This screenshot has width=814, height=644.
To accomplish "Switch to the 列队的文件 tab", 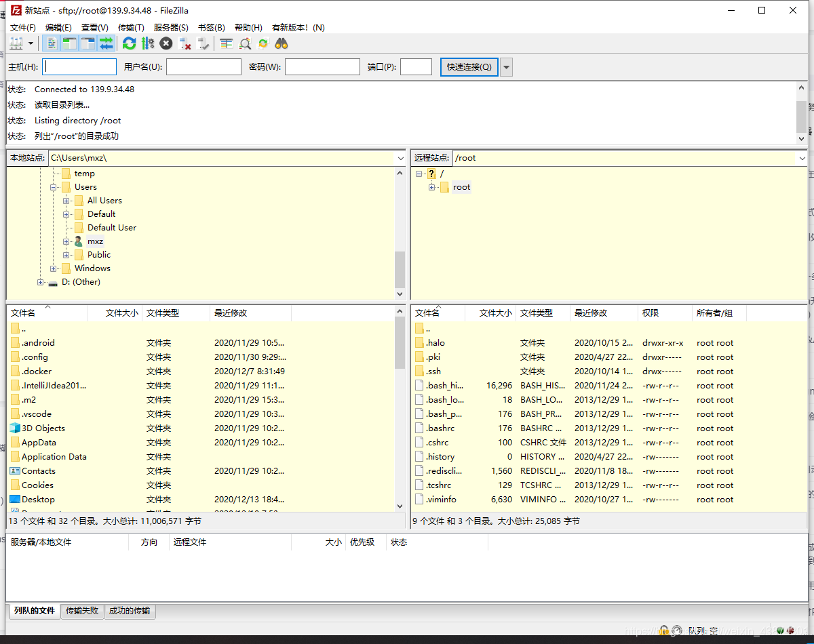I will point(33,611).
